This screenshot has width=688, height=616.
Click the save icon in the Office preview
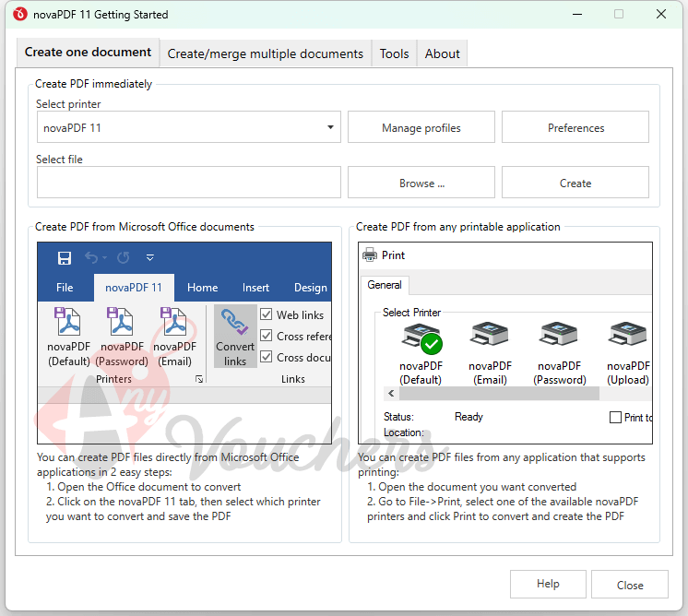point(65,258)
